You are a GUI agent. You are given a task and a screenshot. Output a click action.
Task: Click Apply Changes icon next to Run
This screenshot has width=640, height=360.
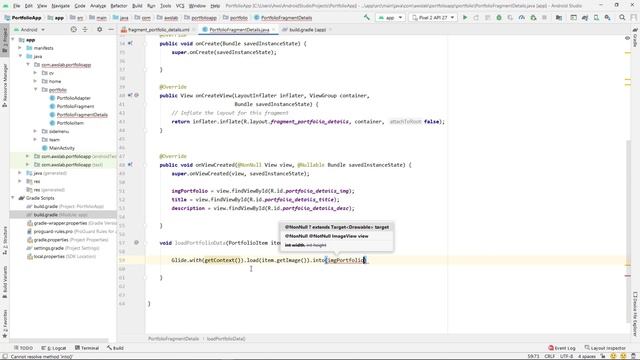pos(476,18)
